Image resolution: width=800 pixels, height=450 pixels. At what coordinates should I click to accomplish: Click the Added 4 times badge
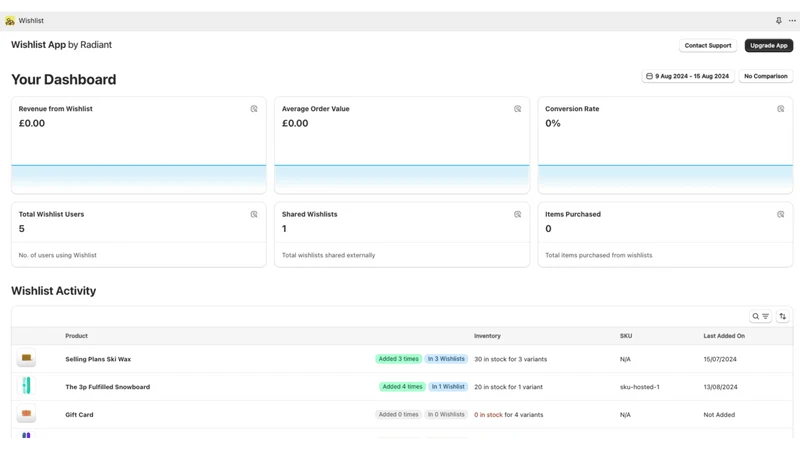point(402,387)
